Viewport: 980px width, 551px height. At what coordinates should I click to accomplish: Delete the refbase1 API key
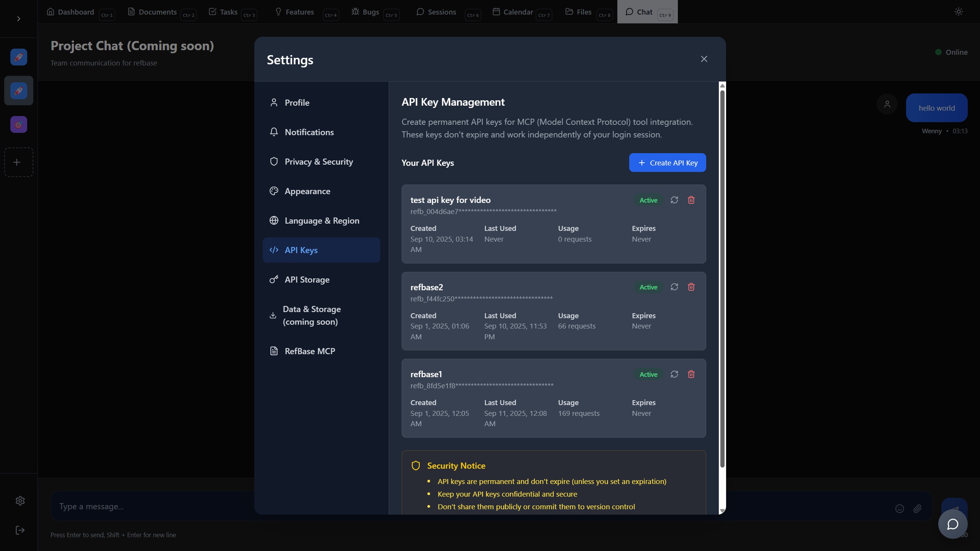coord(691,374)
